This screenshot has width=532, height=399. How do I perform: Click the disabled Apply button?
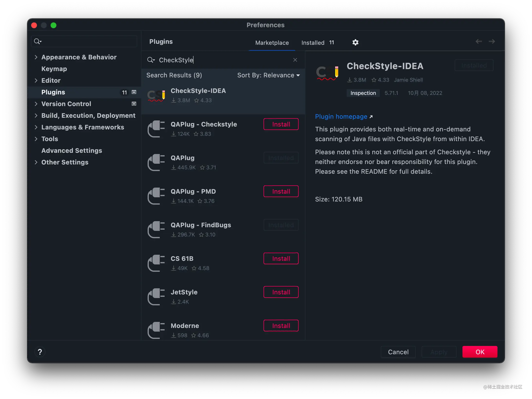point(439,352)
